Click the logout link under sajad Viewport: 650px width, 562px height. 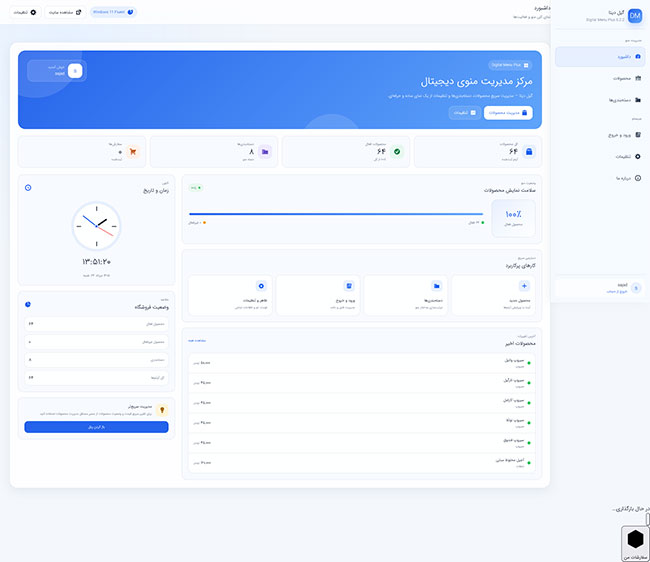[x=617, y=292]
